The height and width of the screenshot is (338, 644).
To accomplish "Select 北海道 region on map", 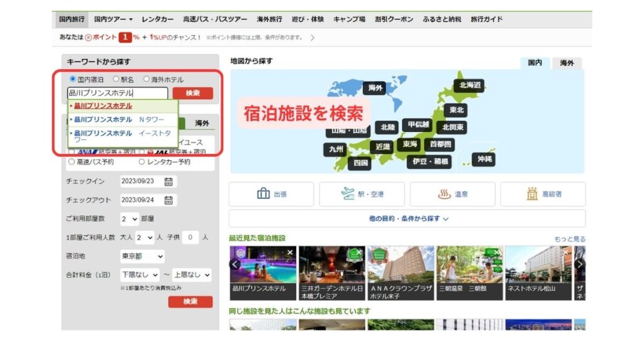I will pos(469,85).
